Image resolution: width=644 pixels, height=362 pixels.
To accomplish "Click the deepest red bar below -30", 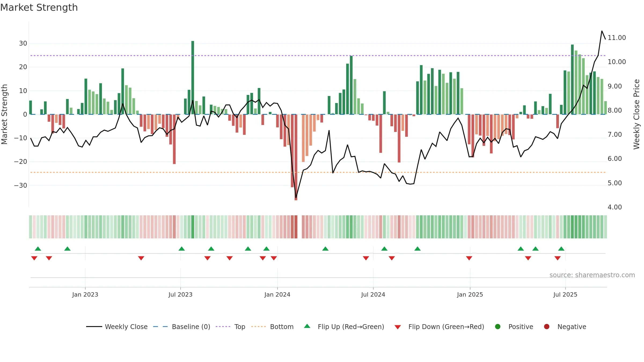I will pos(296,157).
